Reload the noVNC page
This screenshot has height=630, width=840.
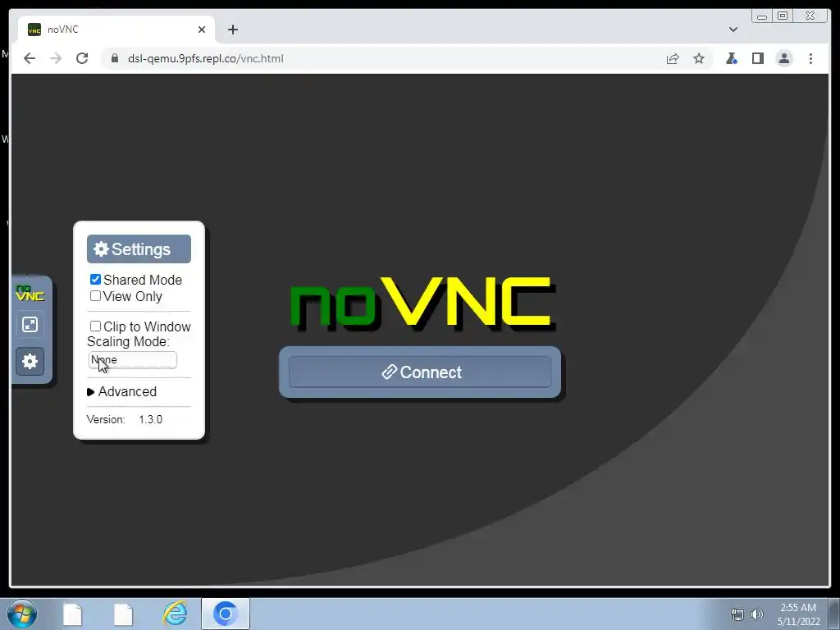coord(82,58)
